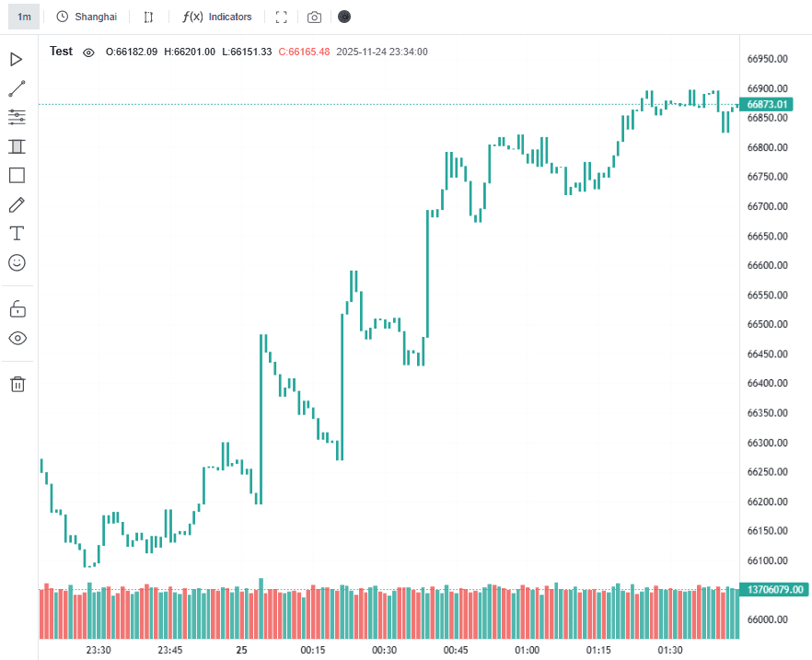
Task: Open the chart type selector
Action: 148,17
